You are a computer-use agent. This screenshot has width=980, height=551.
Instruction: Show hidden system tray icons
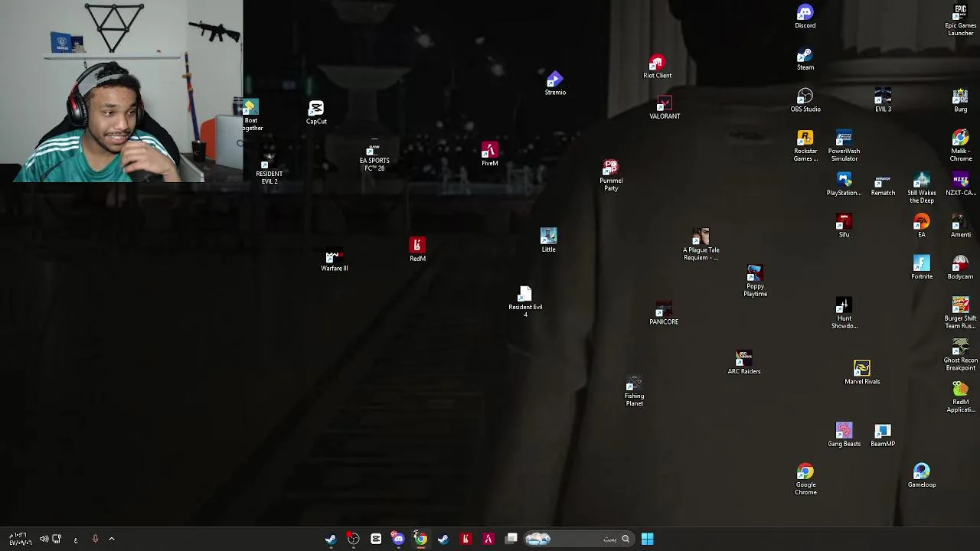(x=111, y=539)
